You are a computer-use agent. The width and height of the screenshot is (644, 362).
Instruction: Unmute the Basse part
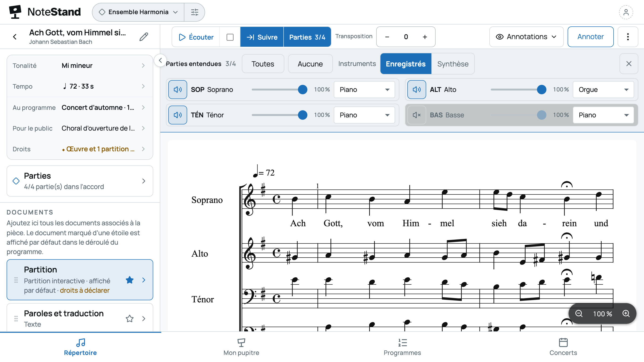click(417, 115)
